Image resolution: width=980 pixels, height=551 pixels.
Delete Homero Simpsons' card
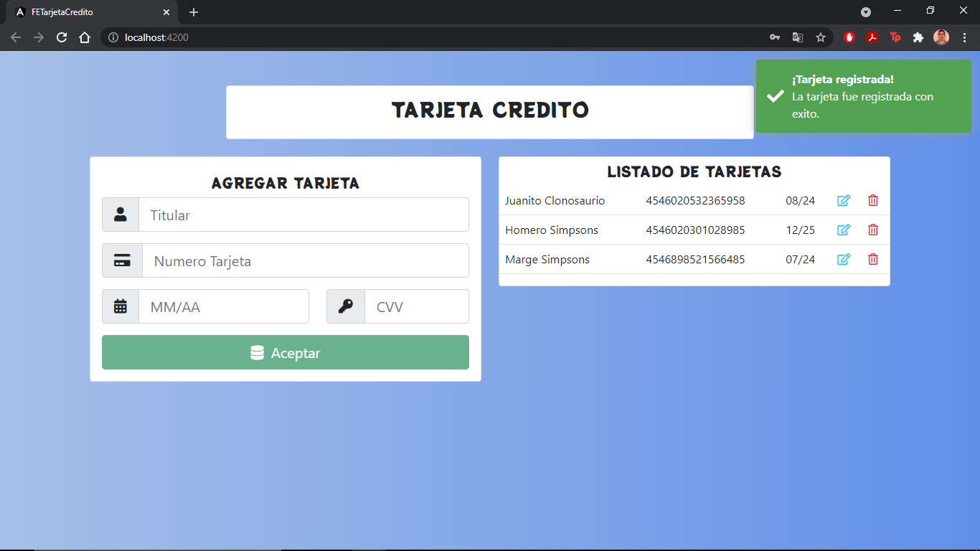(872, 230)
